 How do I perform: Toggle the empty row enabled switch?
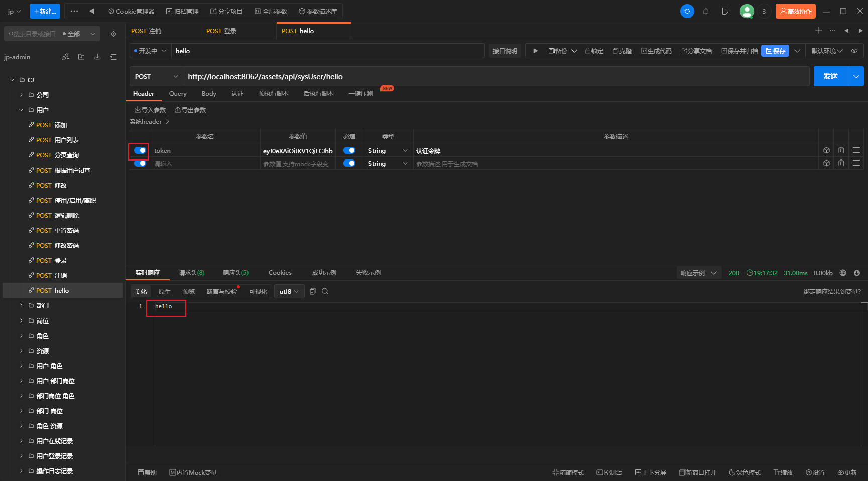pyautogui.click(x=140, y=163)
